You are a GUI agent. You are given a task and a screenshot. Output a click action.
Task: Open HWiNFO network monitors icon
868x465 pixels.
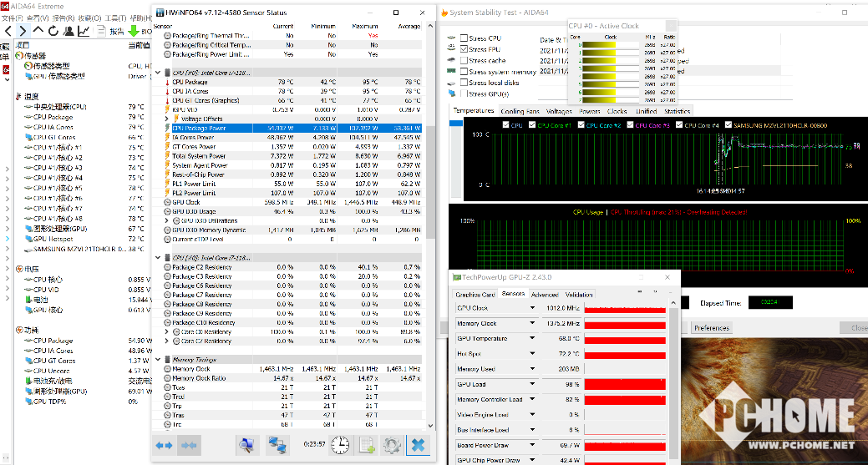click(x=277, y=445)
